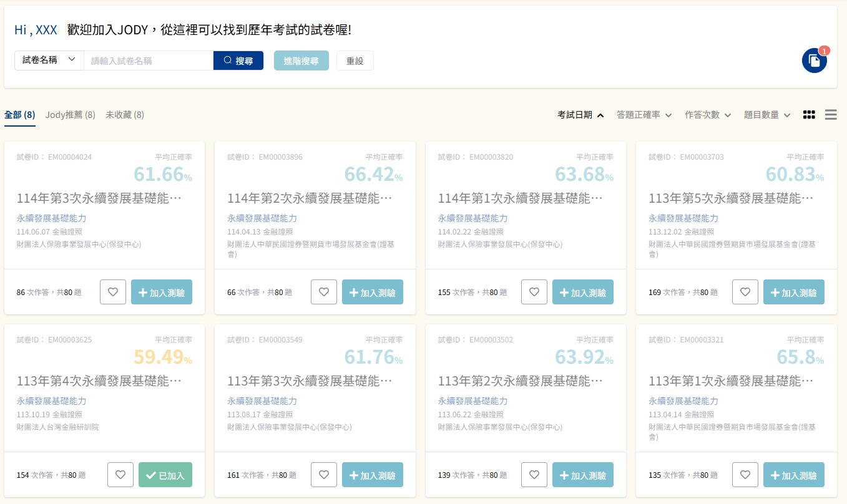Sort by 答題正確率
The image size is (847, 504).
click(644, 115)
